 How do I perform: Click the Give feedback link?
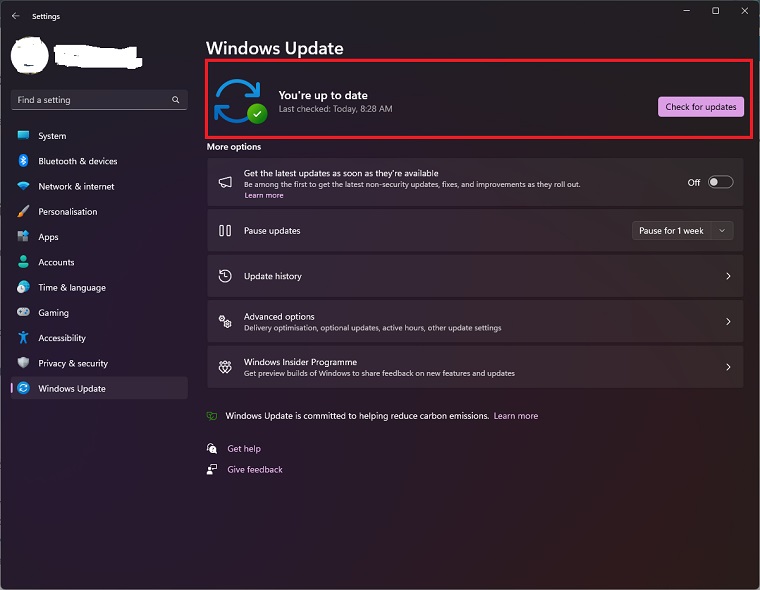[x=255, y=469]
